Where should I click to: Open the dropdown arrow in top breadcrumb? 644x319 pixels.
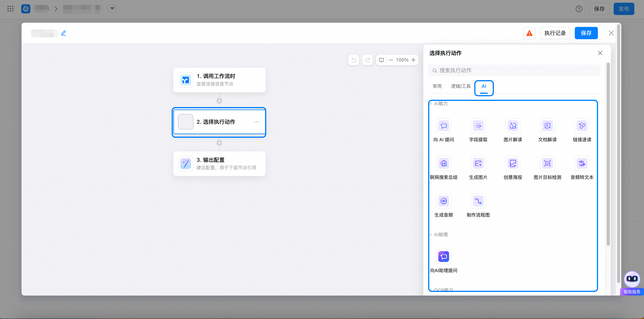[x=112, y=9]
